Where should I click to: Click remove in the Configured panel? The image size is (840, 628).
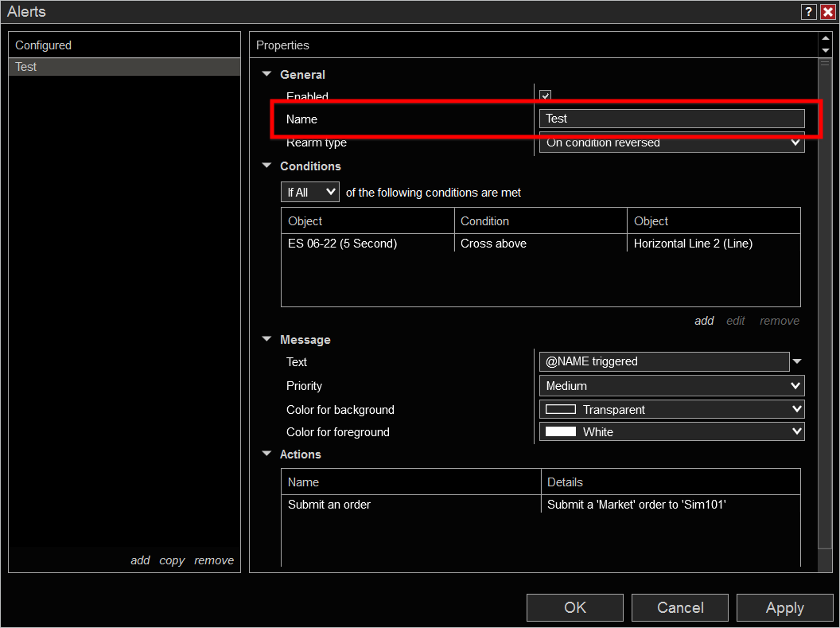[x=214, y=560]
